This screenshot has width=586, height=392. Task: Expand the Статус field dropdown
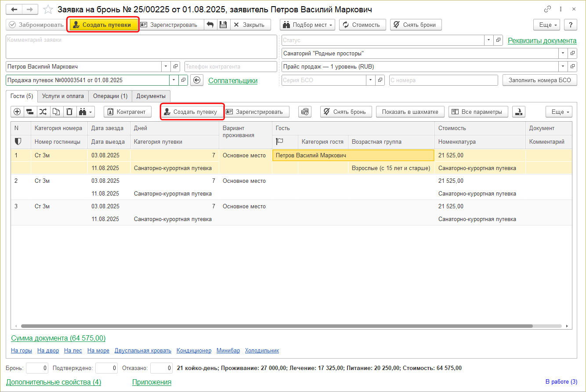(489, 40)
